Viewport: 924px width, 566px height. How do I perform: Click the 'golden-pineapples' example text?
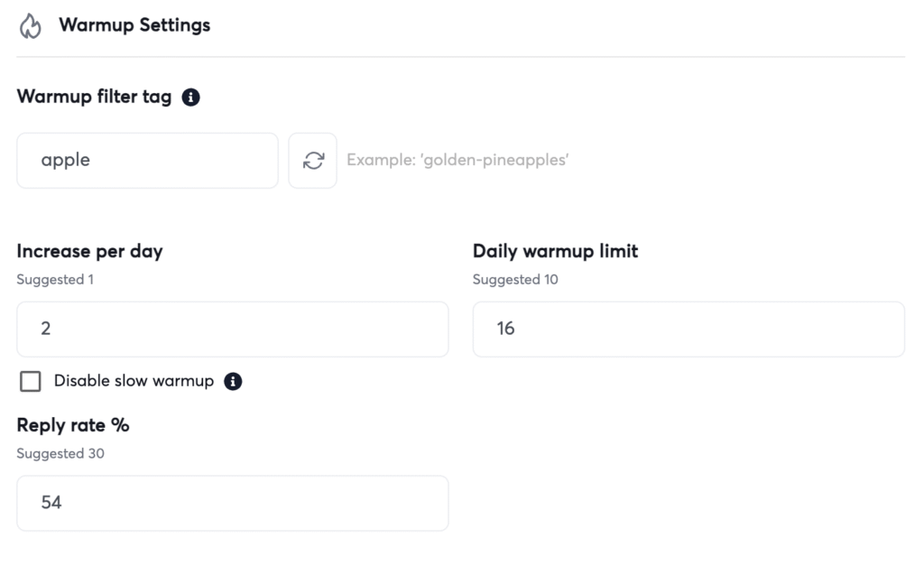pyautogui.click(x=457, y=161)
